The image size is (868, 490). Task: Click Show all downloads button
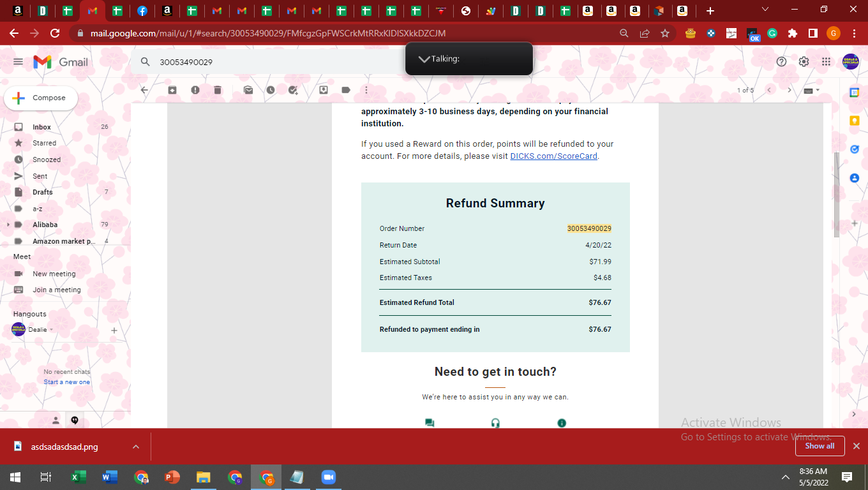point(819,446)
